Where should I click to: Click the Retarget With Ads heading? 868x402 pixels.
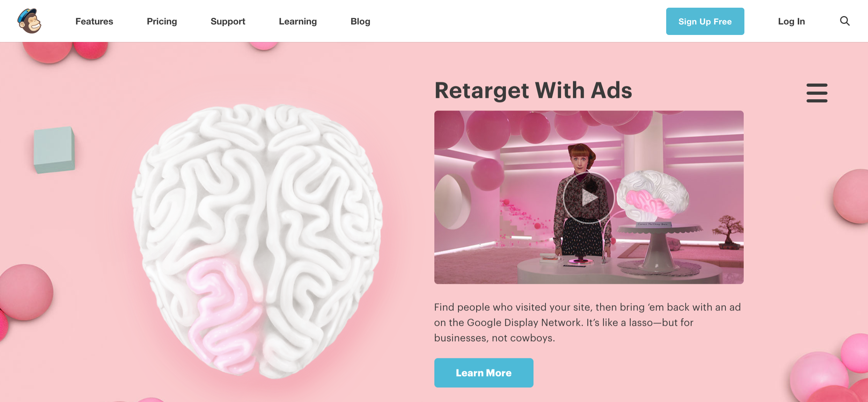[533, 91]
